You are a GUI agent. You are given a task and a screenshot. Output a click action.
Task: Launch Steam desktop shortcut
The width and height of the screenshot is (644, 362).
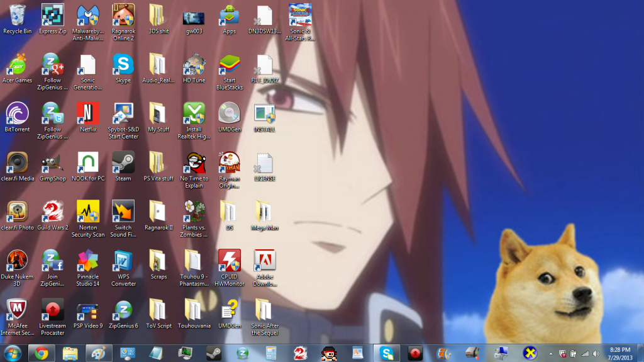pyautogui.click(x=123, y=167)
